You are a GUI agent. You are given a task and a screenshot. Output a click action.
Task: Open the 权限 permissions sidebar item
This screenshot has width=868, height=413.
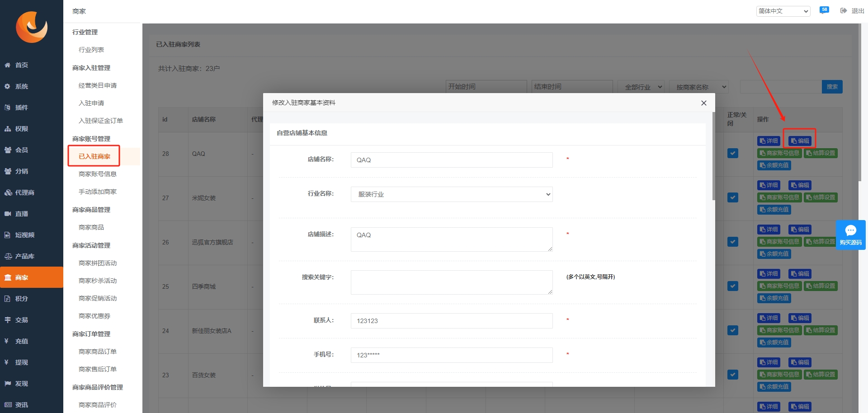click(x=32, y=129)
